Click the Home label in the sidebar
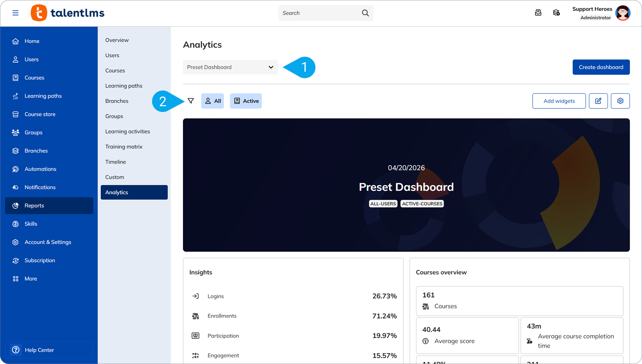The width and height of the screenshot is (642, 364). tap(32, 41)
